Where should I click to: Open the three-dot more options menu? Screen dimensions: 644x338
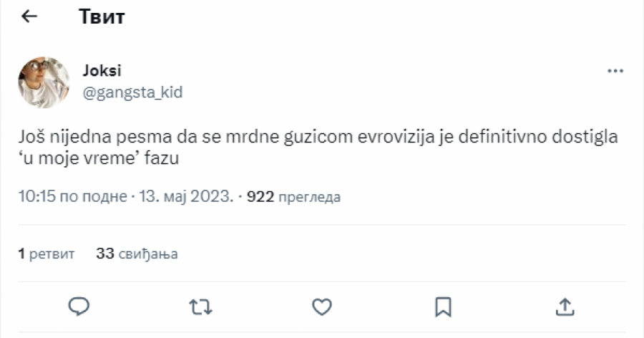click(x=615, y=72)
